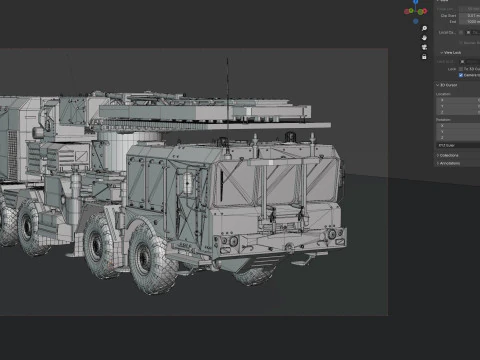Collapse the View Lock panel
The height and width of the screenshot is (360, 480).
pos(451,53)
